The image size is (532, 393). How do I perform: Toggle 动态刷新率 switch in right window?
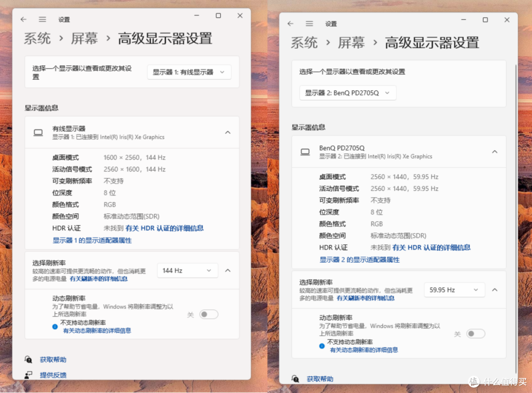(476, 334)
